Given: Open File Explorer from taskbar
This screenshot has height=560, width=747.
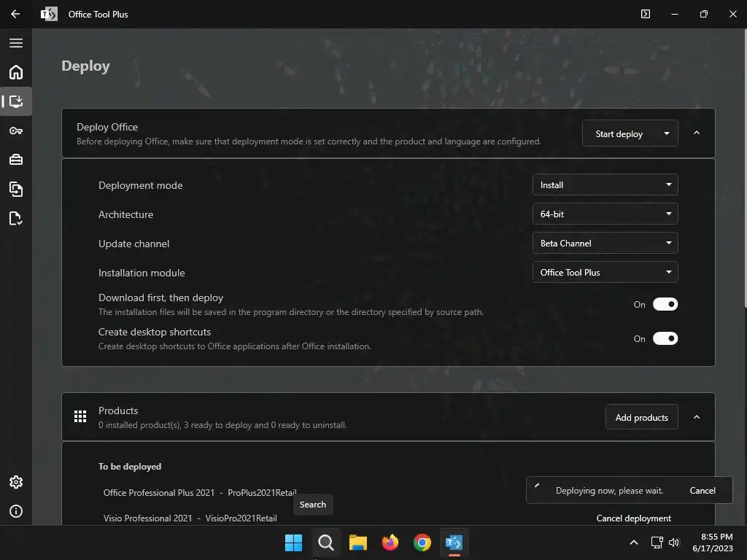Looking at the screenshot, I should (x=357, y=542).
